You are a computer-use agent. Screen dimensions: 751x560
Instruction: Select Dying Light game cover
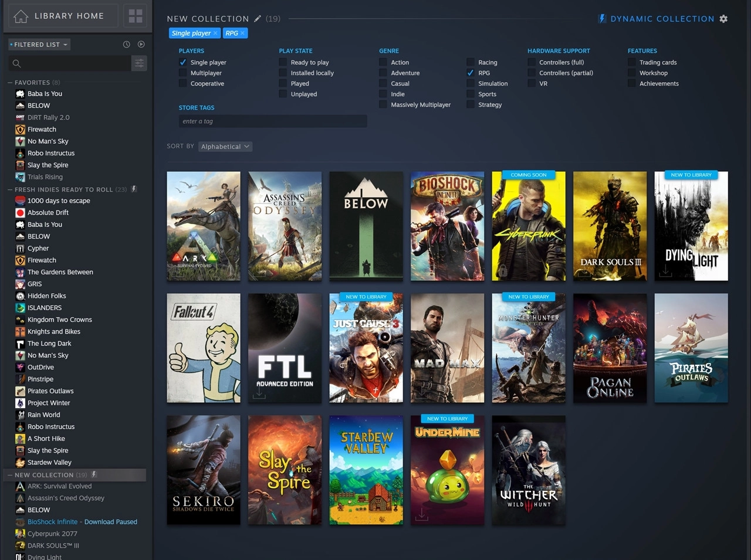click(691, 226)
